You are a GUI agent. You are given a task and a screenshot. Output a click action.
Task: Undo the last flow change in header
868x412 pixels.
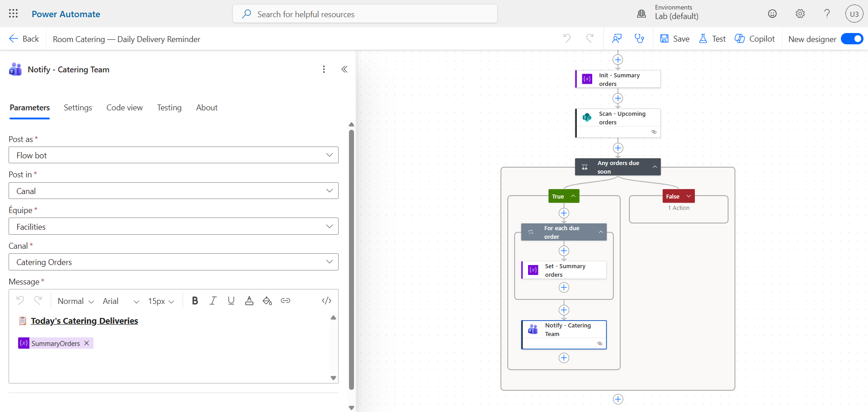click(x=567, y=38)
